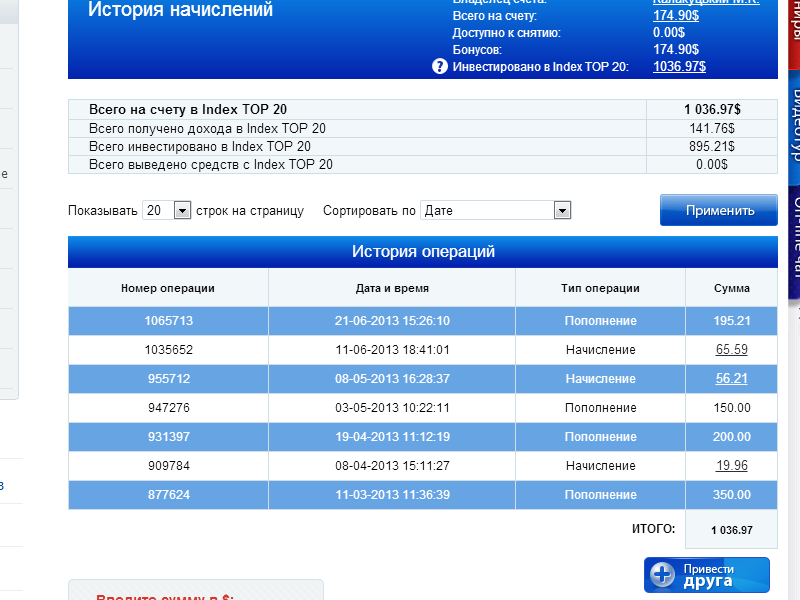This screenshot has height=600, width=800.
Task: Click the 150.00 deposit amount
Action: pyautogui.click(x=732, y=408)
